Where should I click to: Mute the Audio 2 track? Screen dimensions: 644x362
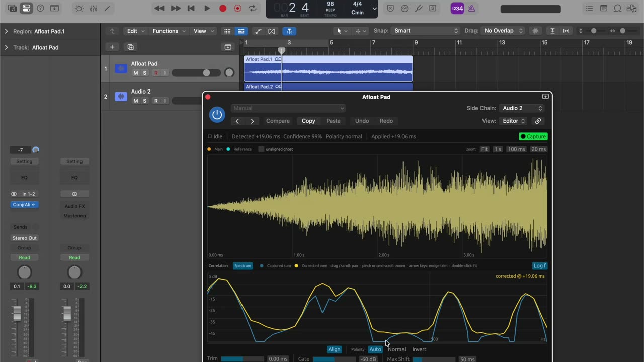tap(135, 101)
